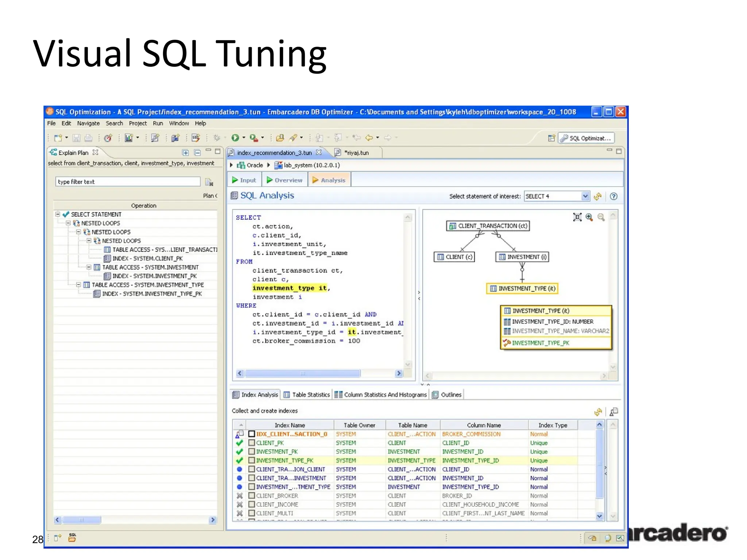Check the INVESTMENT_...TMENT_TYPE index checkbox

[x=252, y=487]
